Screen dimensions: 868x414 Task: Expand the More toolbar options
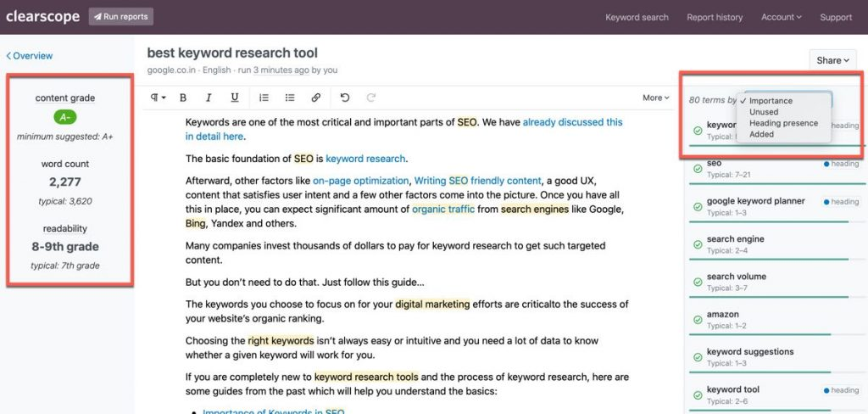(x=655, y=98)
